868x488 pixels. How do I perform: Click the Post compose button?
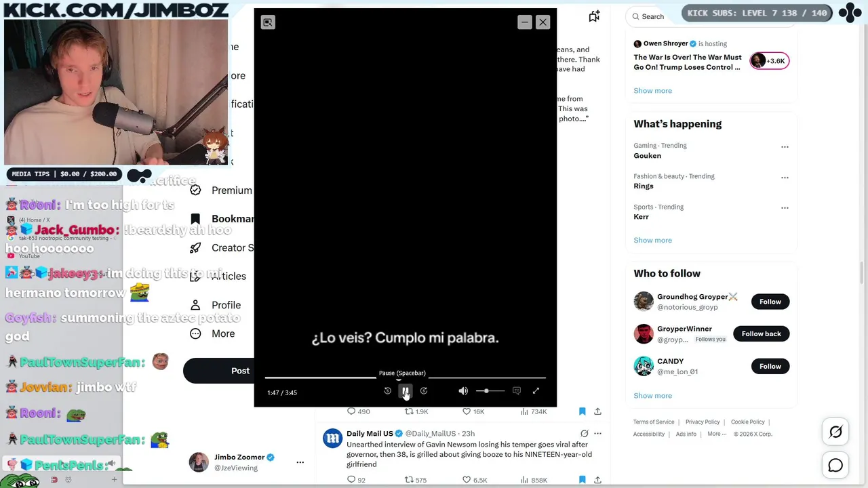(218, 371)
